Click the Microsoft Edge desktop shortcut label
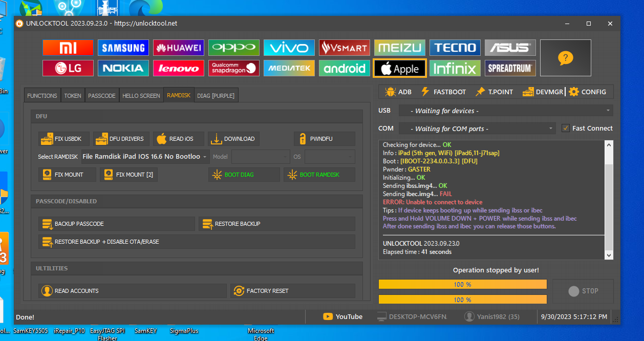Image resolution: width=644 pixels, height=341 pixels. click(x=261, y=334)
